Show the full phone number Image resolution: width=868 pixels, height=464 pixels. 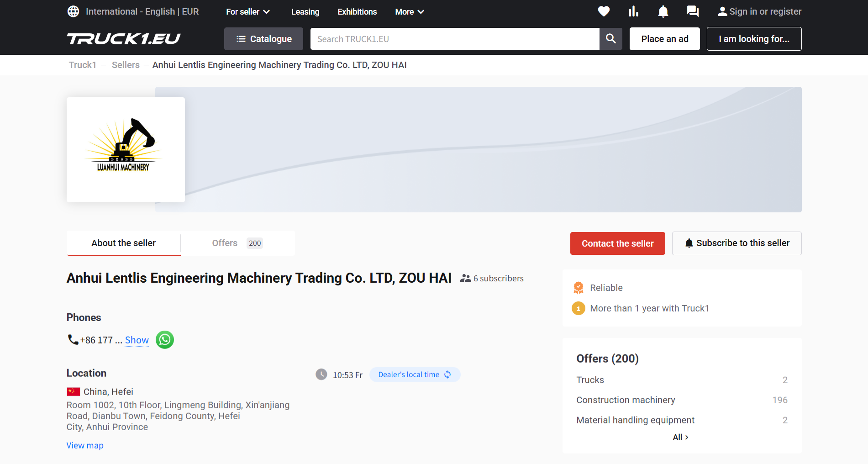tap(137, 340)
